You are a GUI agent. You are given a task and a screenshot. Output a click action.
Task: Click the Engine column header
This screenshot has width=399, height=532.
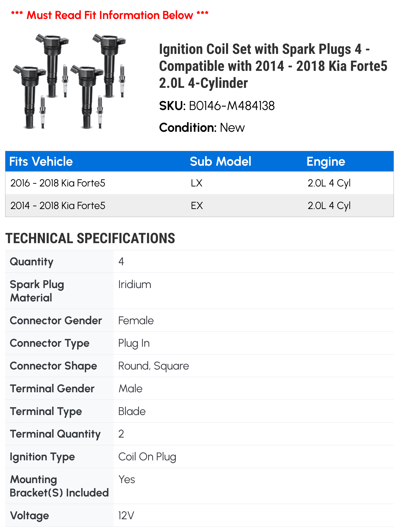click(326, 161)
